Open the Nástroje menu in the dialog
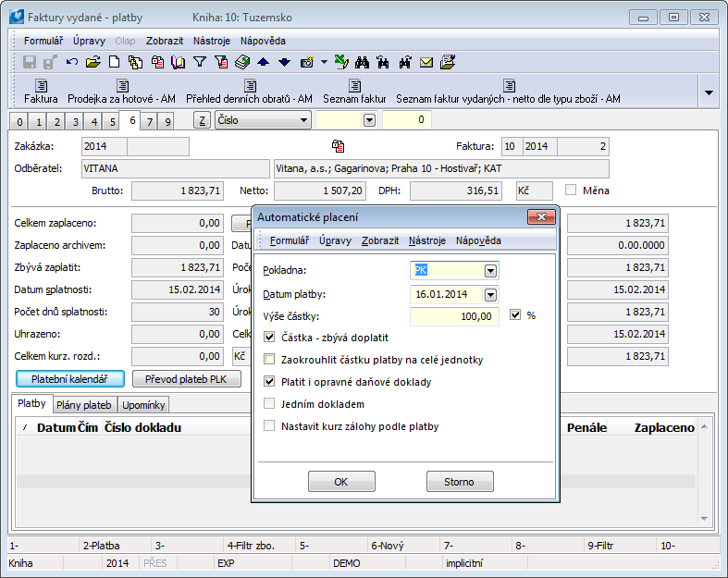728x578 pixels. [426, 240]
